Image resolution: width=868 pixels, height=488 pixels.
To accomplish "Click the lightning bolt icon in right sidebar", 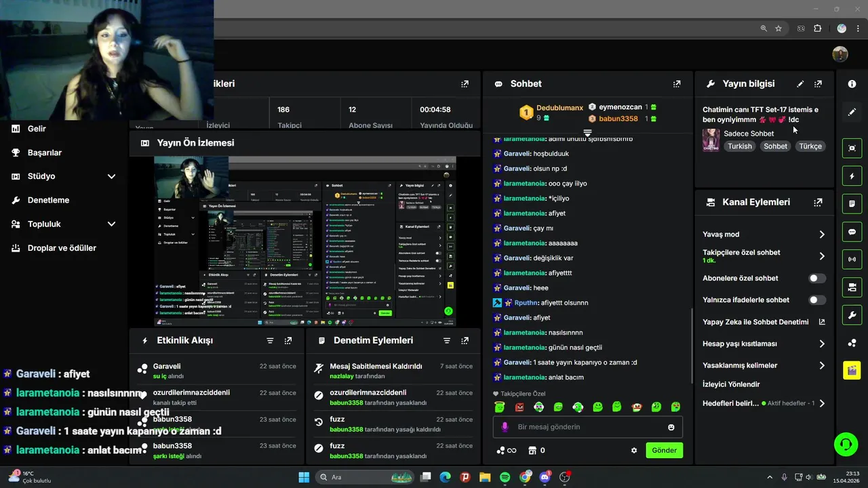I will pyautogui.click(x=852, y=176).
